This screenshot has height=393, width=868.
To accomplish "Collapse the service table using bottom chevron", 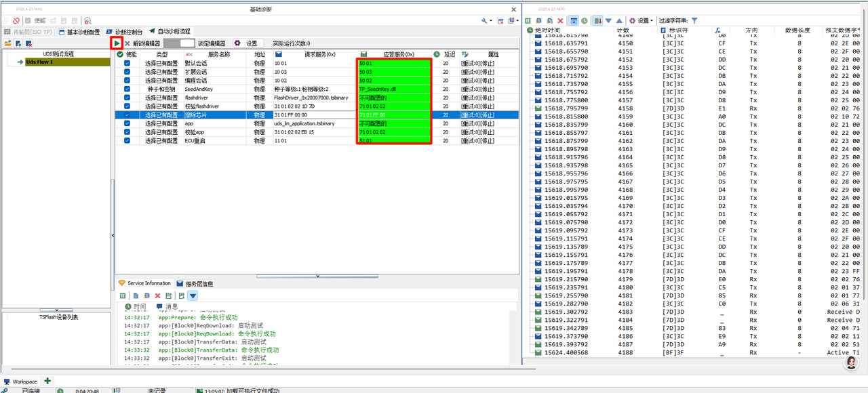I will [317, 276].
